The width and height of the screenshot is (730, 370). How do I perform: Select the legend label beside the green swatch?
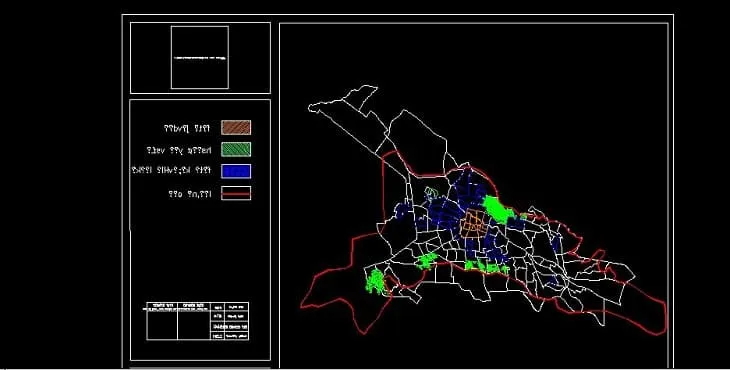pyautogui.click(x=179, y=150)
